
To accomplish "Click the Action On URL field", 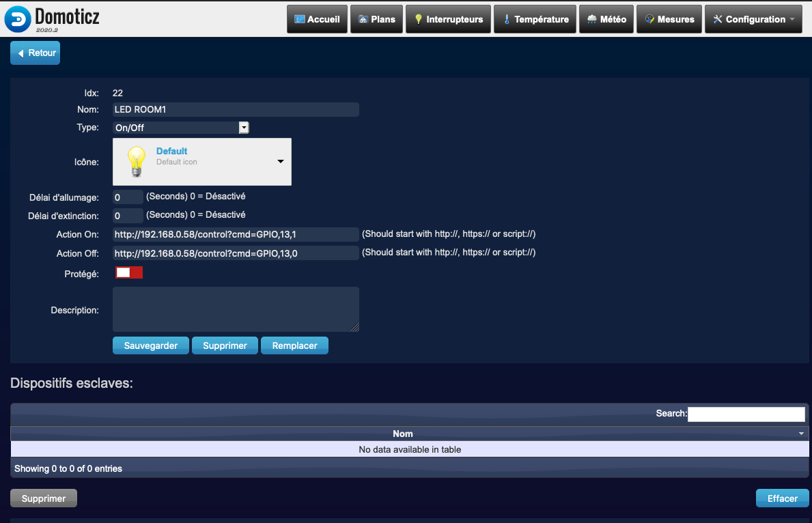I will [x=236, y=235].
